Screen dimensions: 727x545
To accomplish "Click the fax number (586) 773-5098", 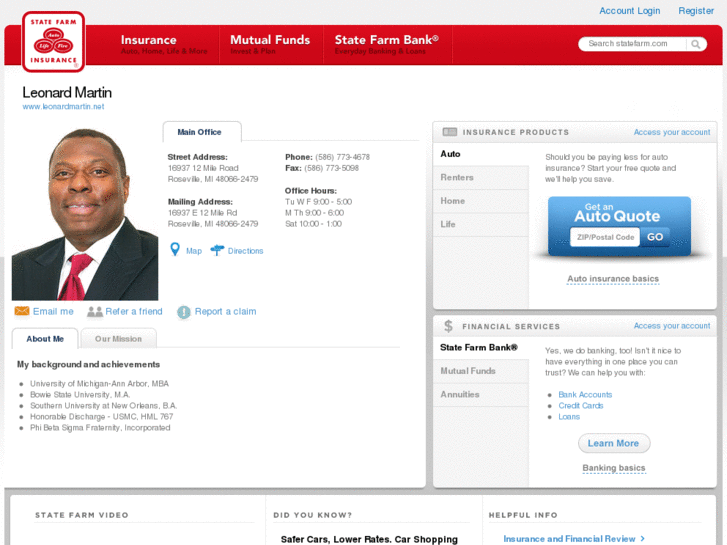I will (332, 168).
